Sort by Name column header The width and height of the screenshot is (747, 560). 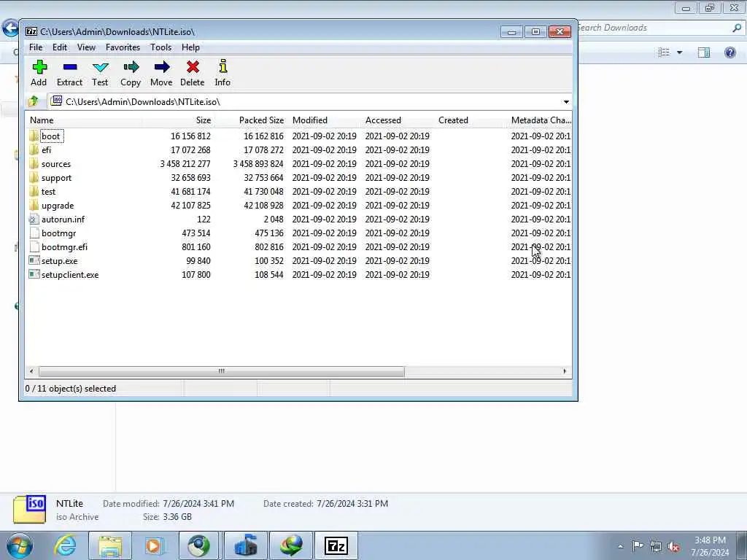pos(83,120)
